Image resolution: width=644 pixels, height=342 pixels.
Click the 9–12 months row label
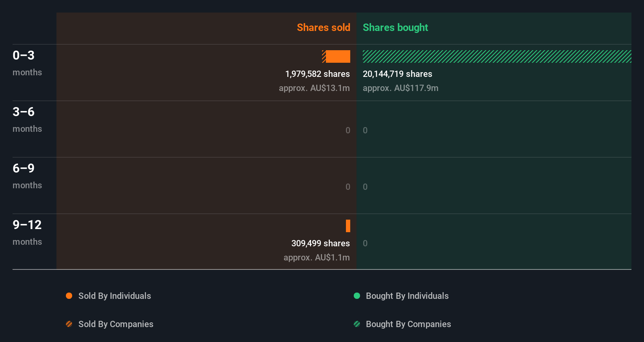pos(27,232)
